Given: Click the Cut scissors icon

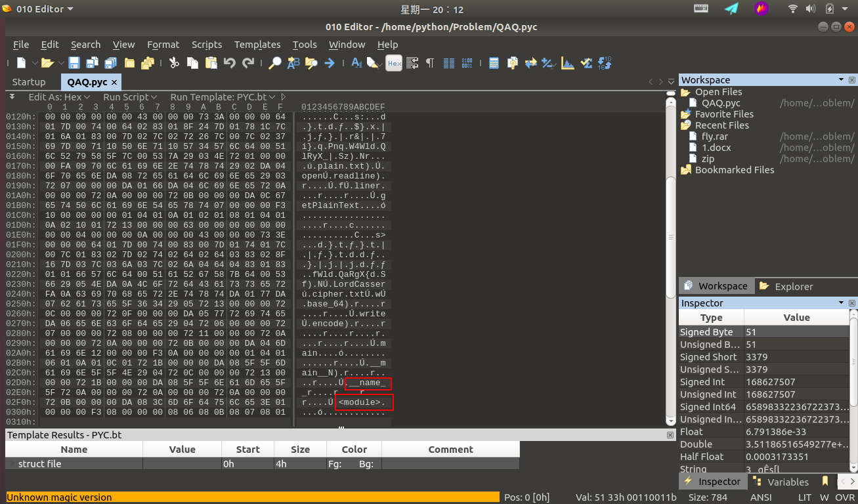Looking at the screenshot, I should tap(174, 63).
